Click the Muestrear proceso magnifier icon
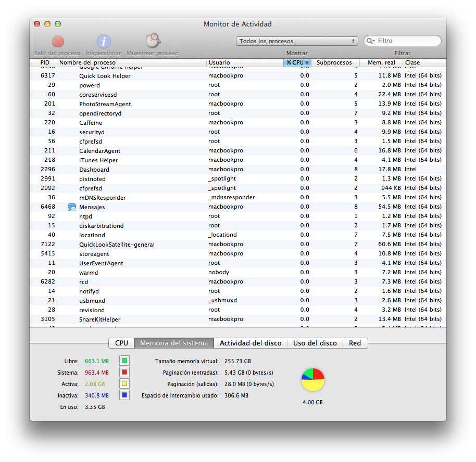The height and width of the screenshot is (462, 476). (x=153, y=41)
